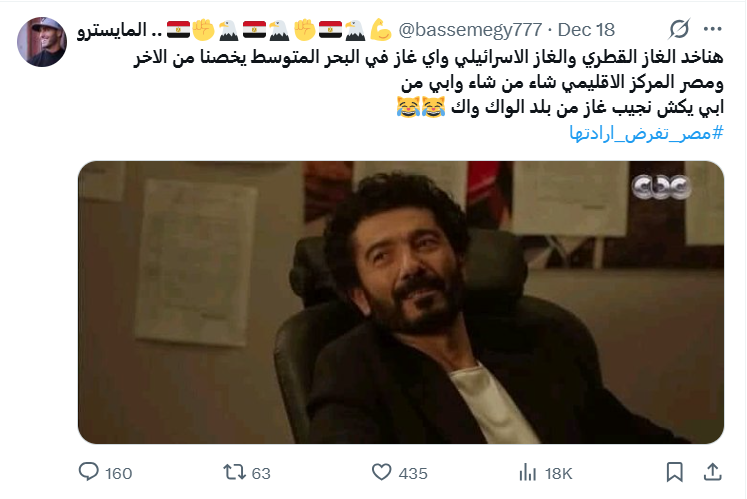Click the 435 likes count
The image size is (747, 499).
point(413,473)
